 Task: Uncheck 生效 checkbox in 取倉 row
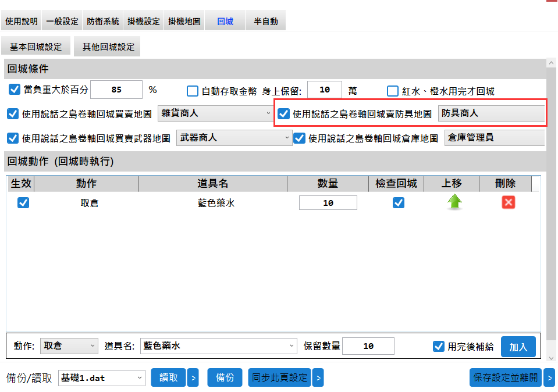coord(23,202)
